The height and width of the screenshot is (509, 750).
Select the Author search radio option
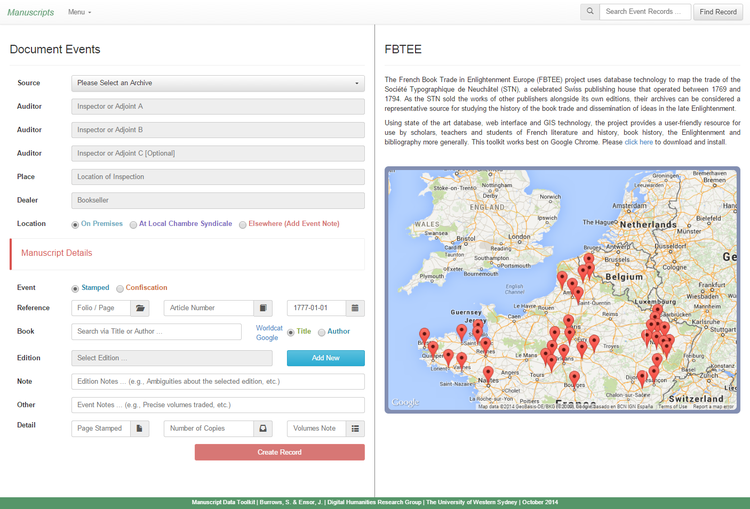[322, 332]
